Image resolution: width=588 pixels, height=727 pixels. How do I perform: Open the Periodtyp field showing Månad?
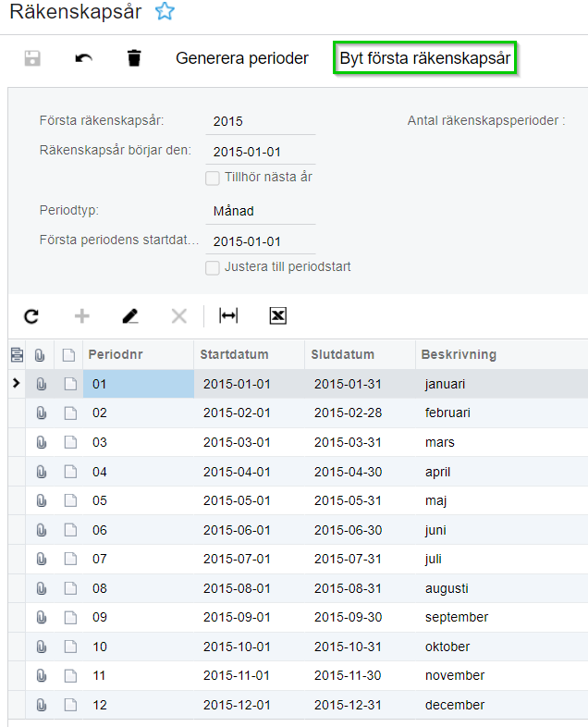pyautogui.click(x=261, y=211)
